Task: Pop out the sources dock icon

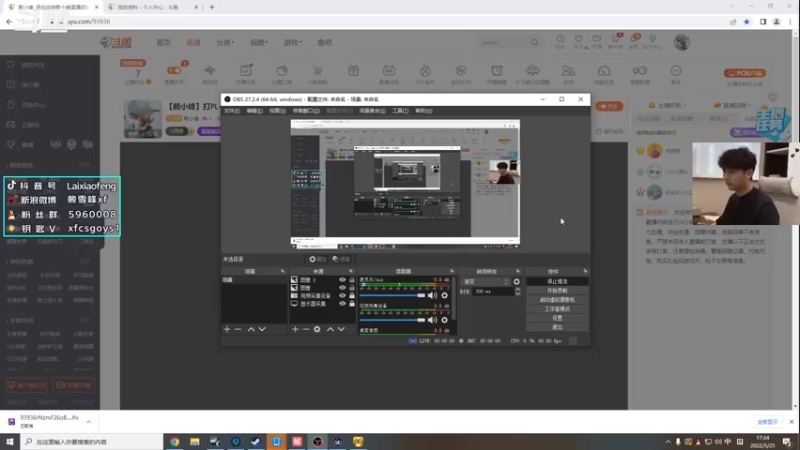Action: point(351,271)
